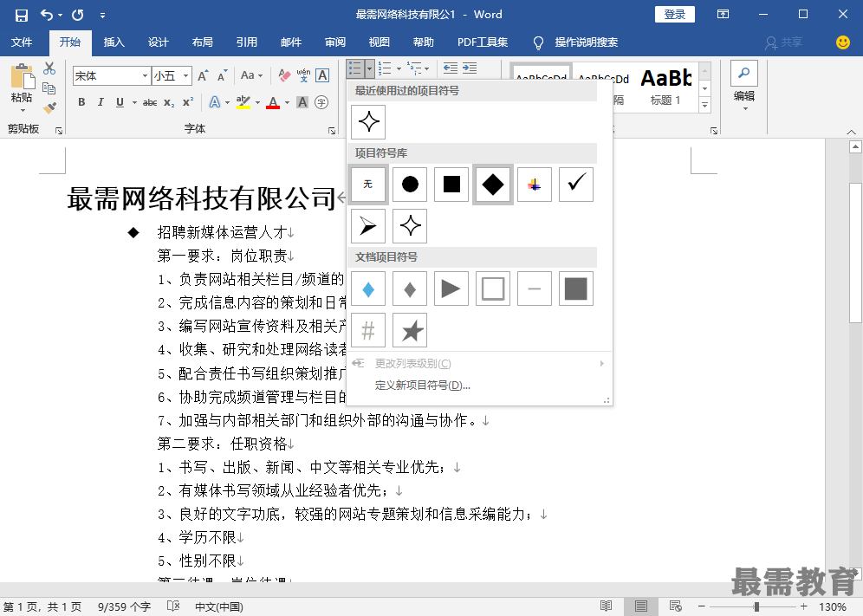Click the Decrease Indent icon

coord(451,68)
